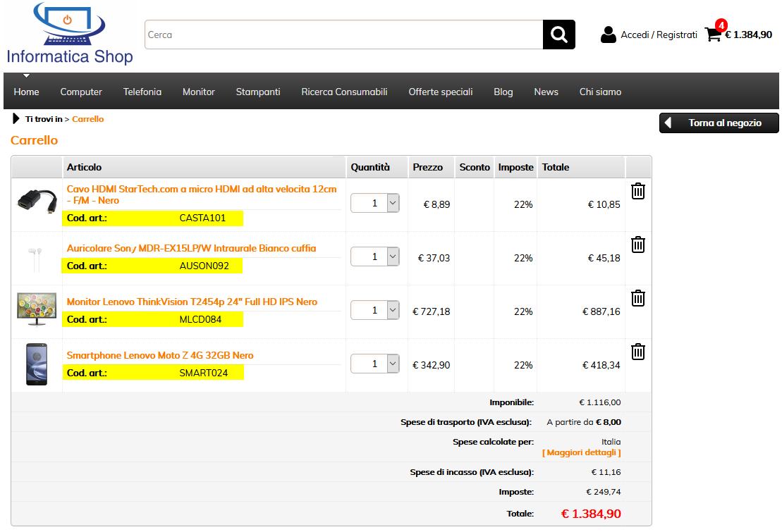782x532 pixels.
Task: Delete the Sony earphones using the trash icon
Action: pos(637,245)
